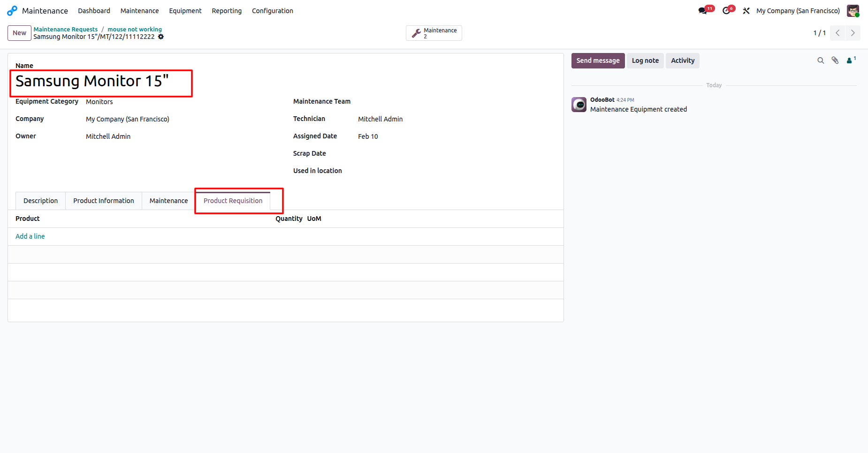Image resolution: width=868 pixels, height=453 pixels.
Task: Click the 'Maintenance Equipment created' message
Action: tap(639, 109)
